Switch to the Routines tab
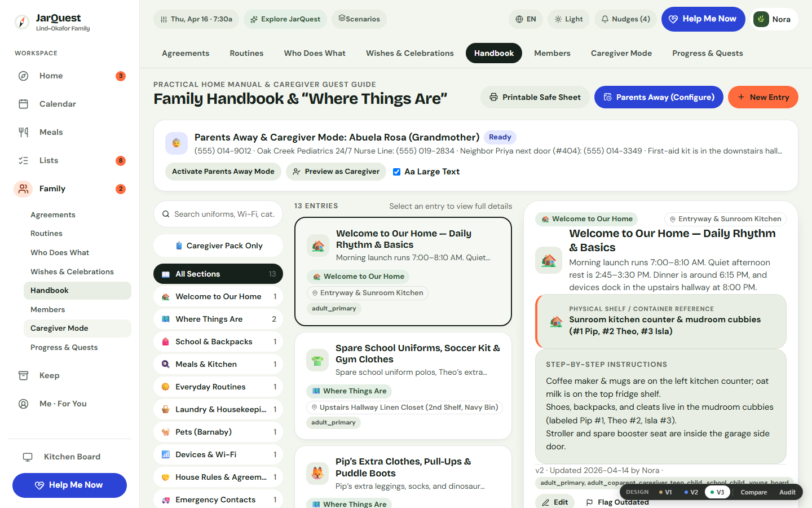 pos(246,53)
